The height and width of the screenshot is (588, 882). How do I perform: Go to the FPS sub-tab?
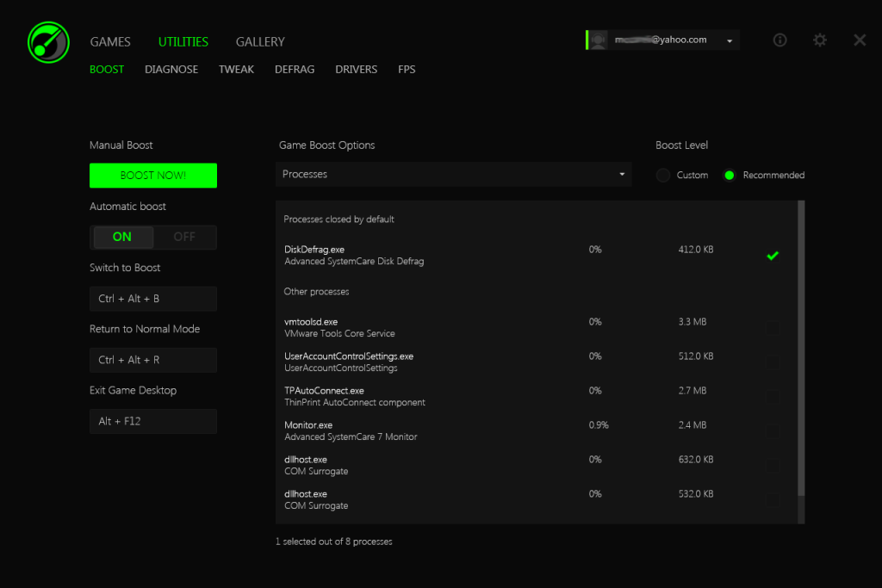tap(407, 69)
